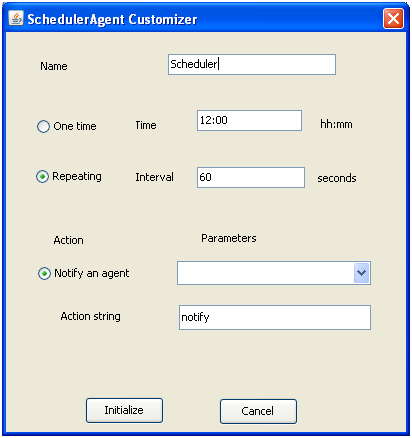Click the Action string label

91,316
